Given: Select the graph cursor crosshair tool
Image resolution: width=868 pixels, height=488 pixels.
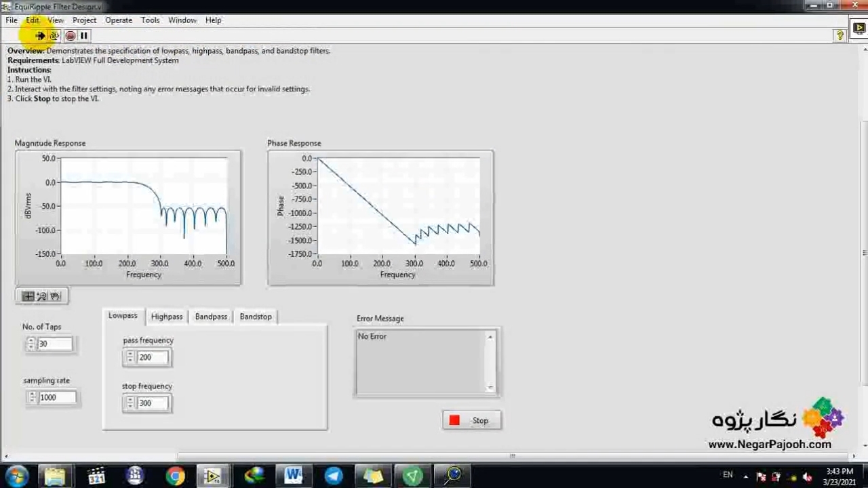Looking at the screenshot, I should [x=28, y=296].
